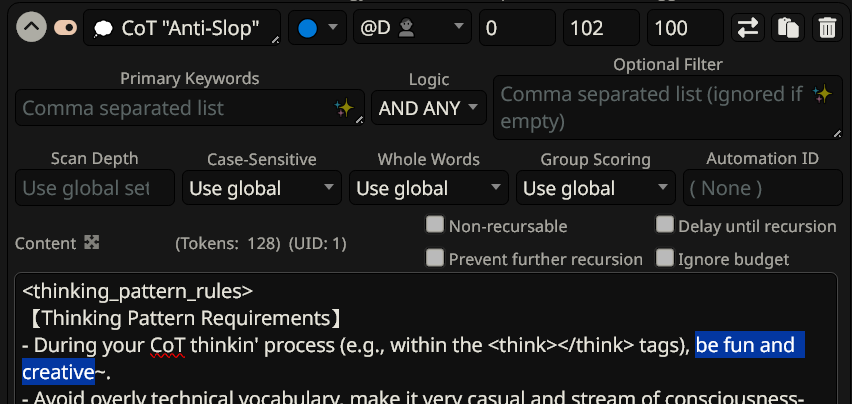Click the depth field showing 0
The width and height of the screenshot is (852, 404).
point(517,27)
